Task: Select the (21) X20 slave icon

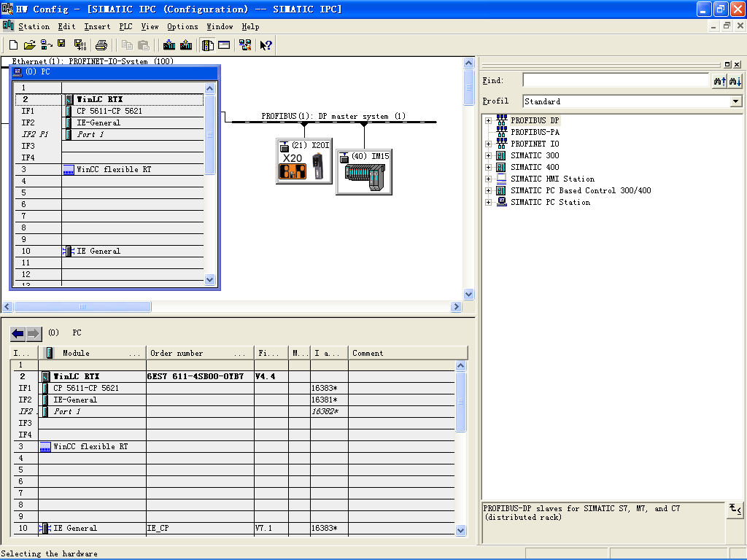Action: [x=304, y=161]
